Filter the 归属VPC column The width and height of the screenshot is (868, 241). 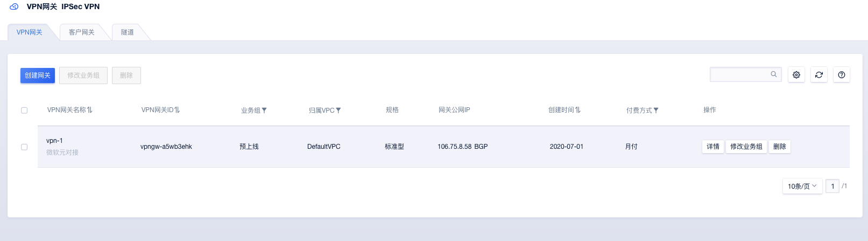(x=338, y=111)
